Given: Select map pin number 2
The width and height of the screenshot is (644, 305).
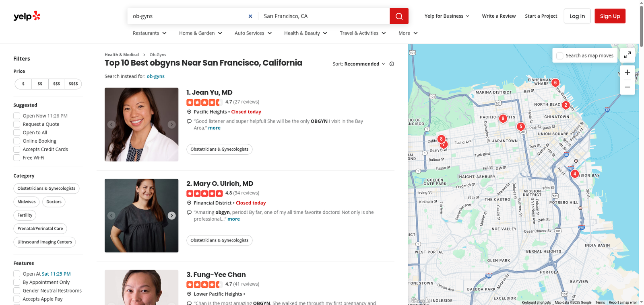Looking at the screenshot, I should [566, 105].
